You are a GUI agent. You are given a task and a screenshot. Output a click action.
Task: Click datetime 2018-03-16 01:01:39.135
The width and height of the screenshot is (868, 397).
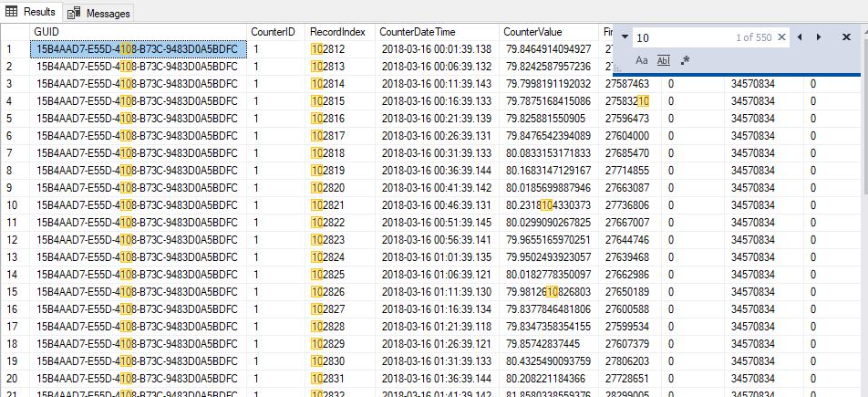437,257
